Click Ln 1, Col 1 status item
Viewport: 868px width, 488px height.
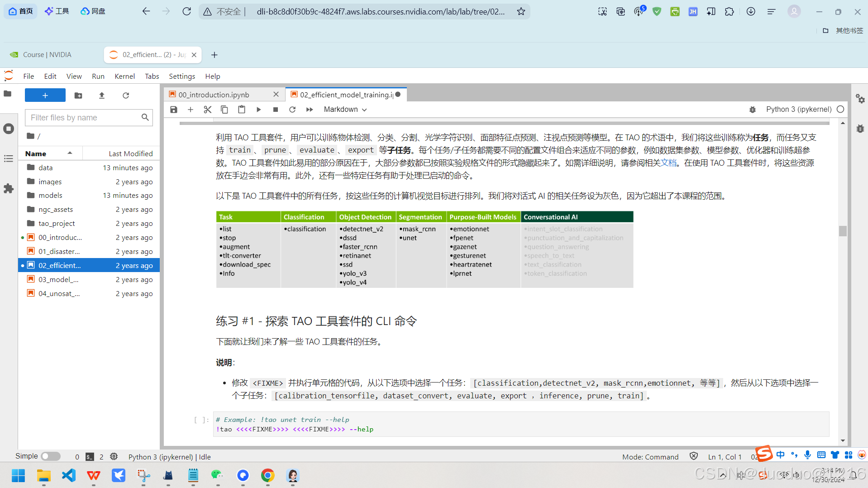coord(725,457)
